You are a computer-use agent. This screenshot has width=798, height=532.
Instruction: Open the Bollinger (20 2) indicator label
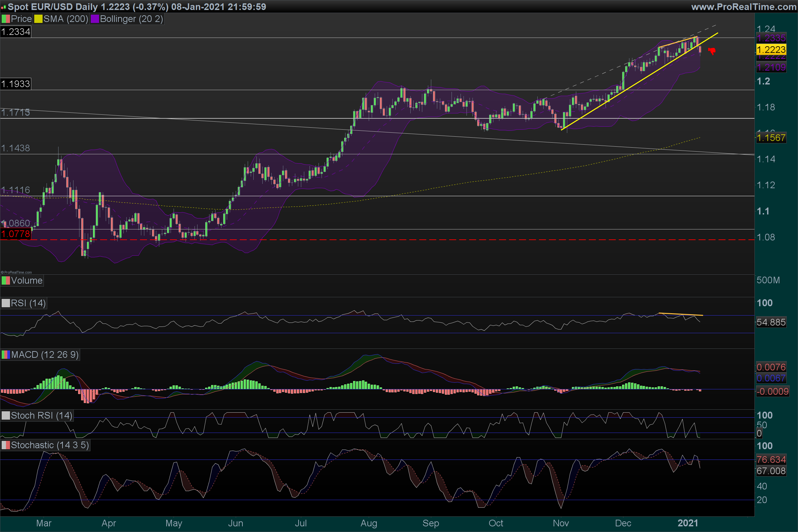click(131, 19)
